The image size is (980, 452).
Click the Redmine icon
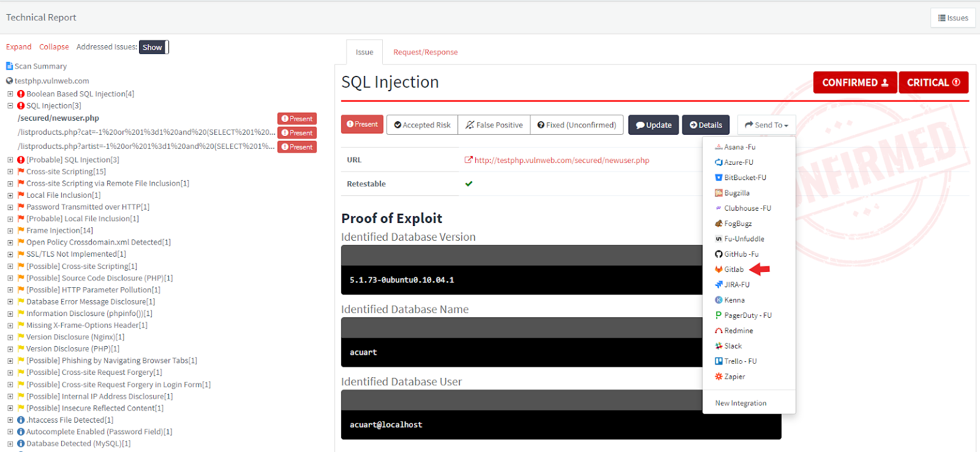click(x=718, y=331)
